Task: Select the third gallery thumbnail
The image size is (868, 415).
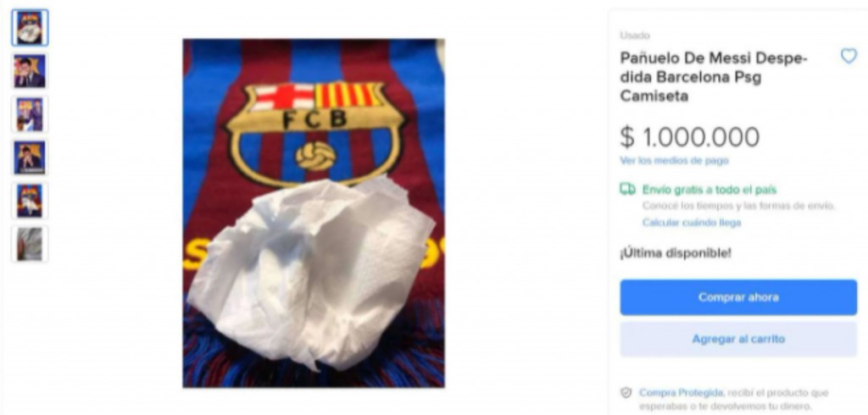Action: [30, 114]
